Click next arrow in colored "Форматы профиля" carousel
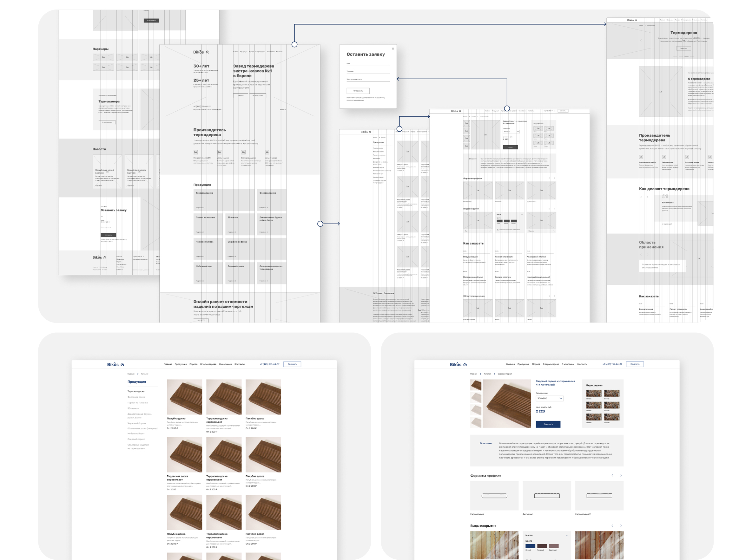 coord(621,476)
